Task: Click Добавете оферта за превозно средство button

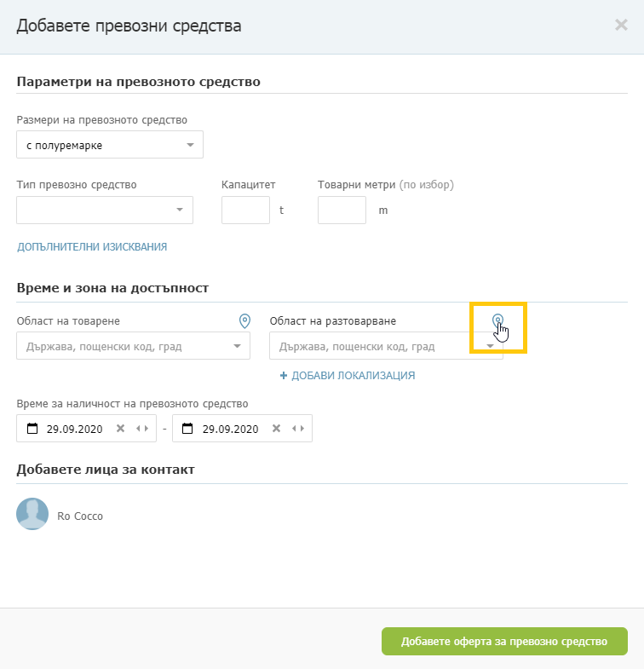Action: 504,641
